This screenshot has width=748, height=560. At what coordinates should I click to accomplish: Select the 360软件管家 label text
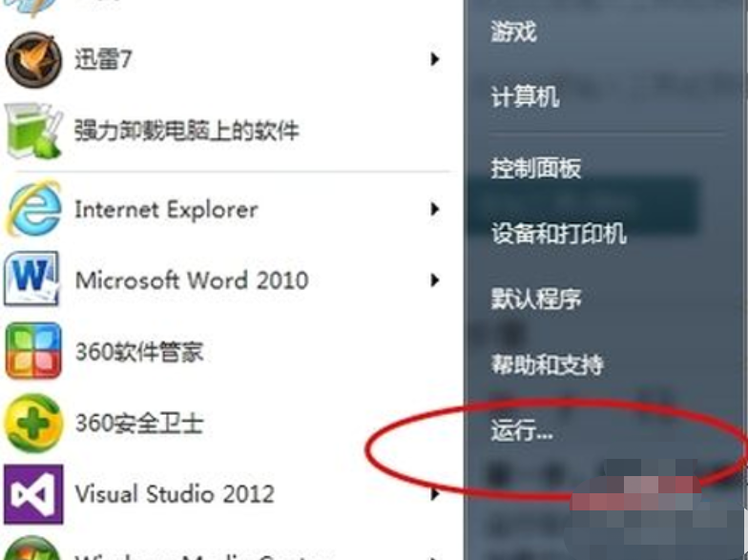click(x=139, y=351)
